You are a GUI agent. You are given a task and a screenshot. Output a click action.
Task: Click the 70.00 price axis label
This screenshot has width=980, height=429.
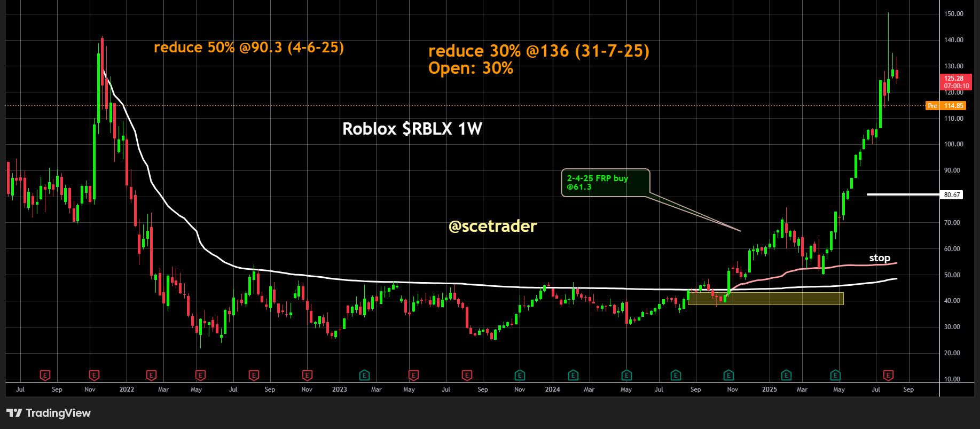pyautogui.click(x=952, y=223)
